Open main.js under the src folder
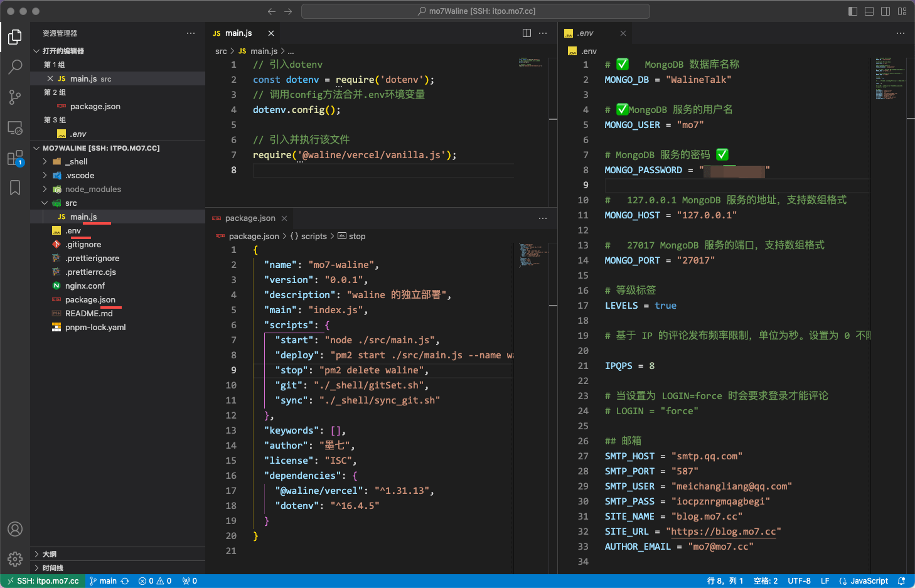This screenshot has height=588, width=915. tap(117, 217)
